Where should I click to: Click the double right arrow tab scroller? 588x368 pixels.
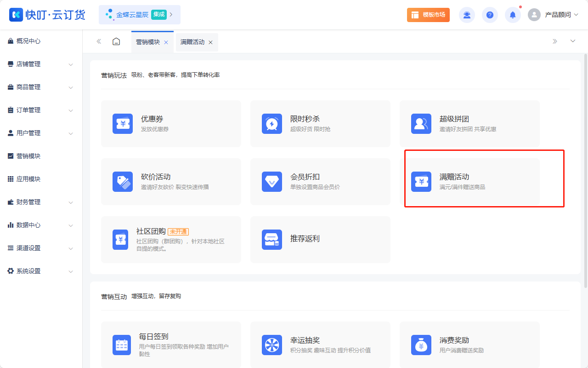click(x=555, y=41)
